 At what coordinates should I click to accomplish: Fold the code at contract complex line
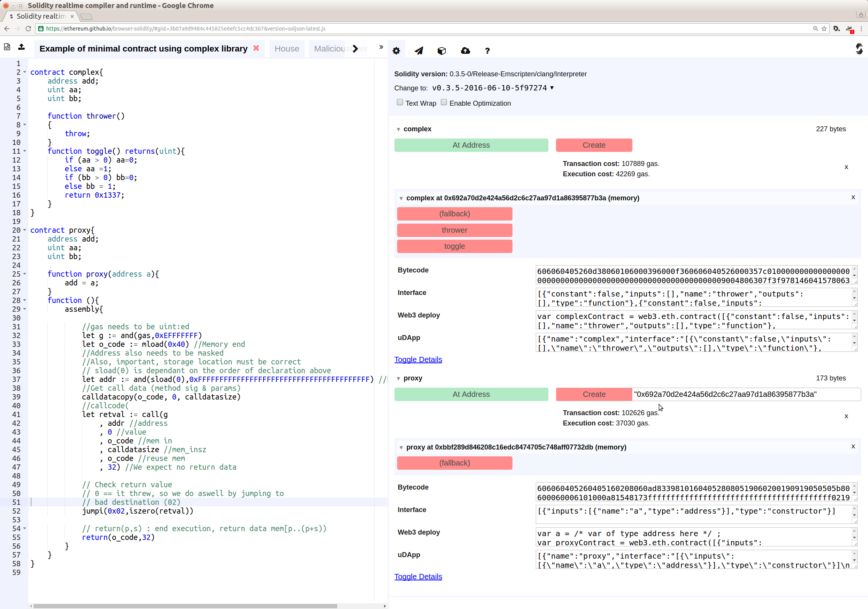(25, 72)
